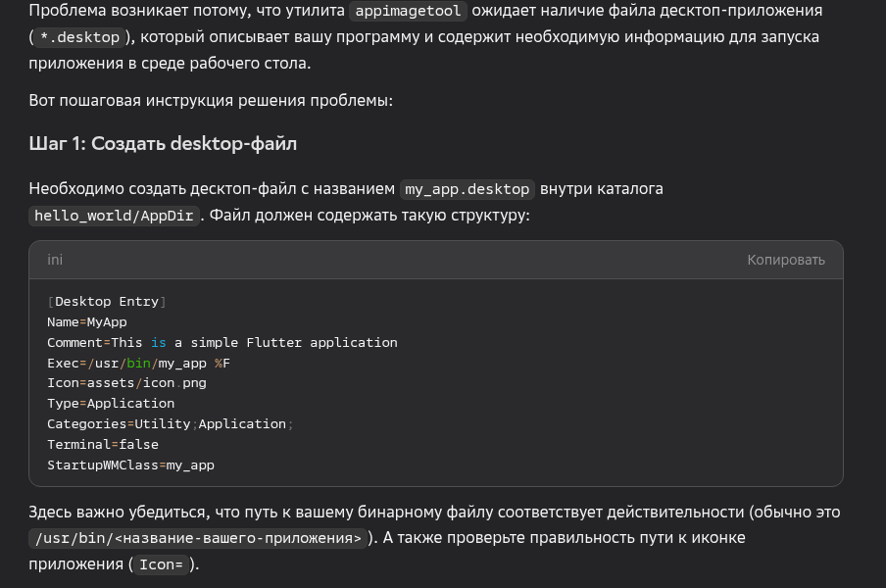Screen dimensions: 886x588
Task: Click the Terminal=false code line
Action: point(102,444)
